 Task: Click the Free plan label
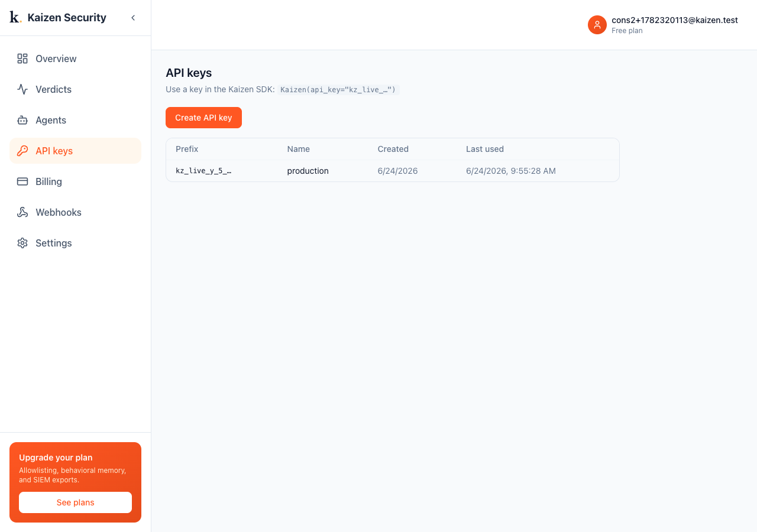[627, 31]
